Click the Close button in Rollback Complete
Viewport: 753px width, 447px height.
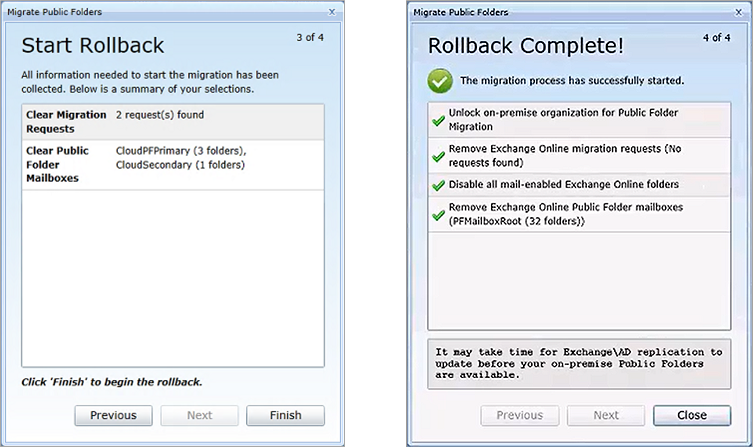[x=691, y=415]
